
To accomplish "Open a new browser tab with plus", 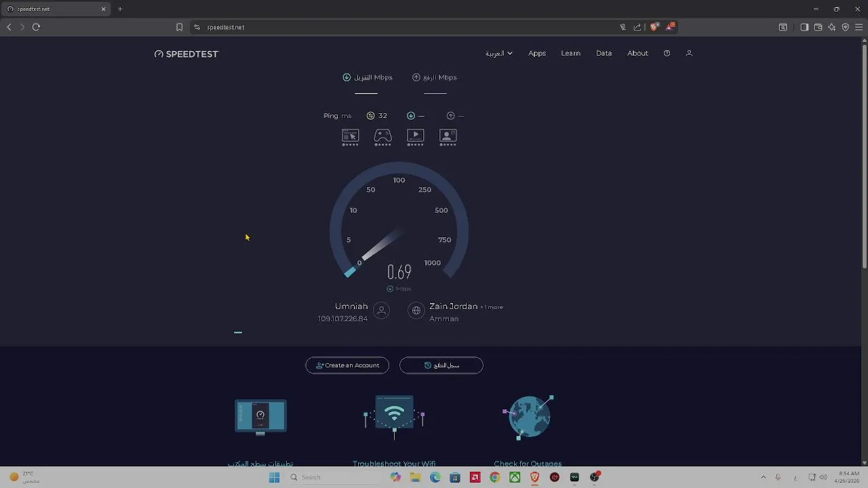I will point(120,9).
